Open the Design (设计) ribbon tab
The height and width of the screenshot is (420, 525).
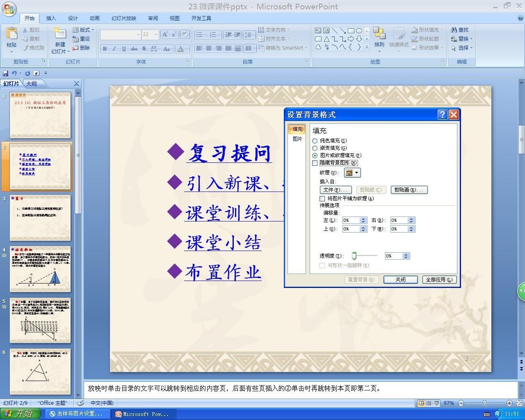coord(73,18)
